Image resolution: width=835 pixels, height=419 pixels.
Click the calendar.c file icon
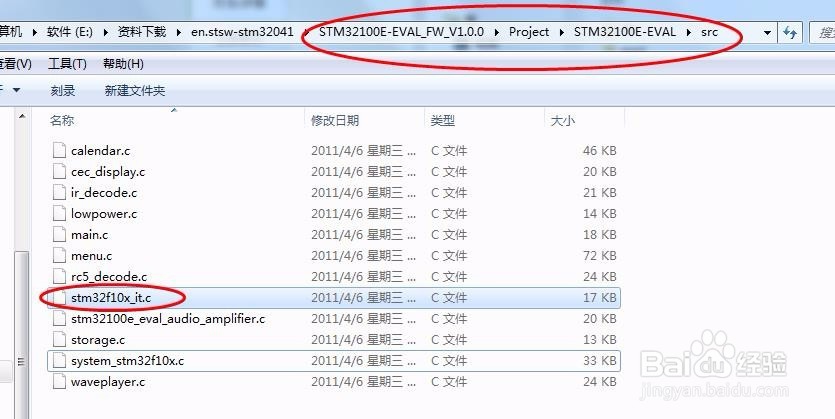coord(59,151)
